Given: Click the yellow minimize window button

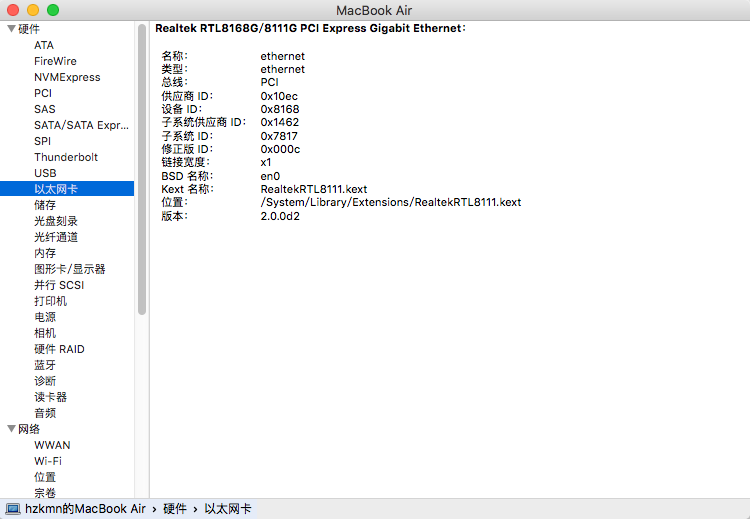Looking at the screenshot, I should coord(33,10).
